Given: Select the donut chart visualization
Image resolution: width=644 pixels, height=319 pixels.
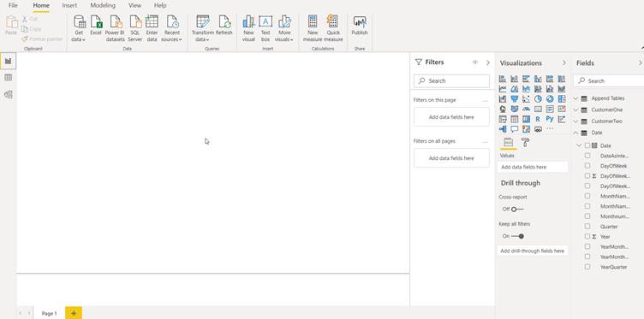Looking at the screenshot, I should (x=550, y=99).
